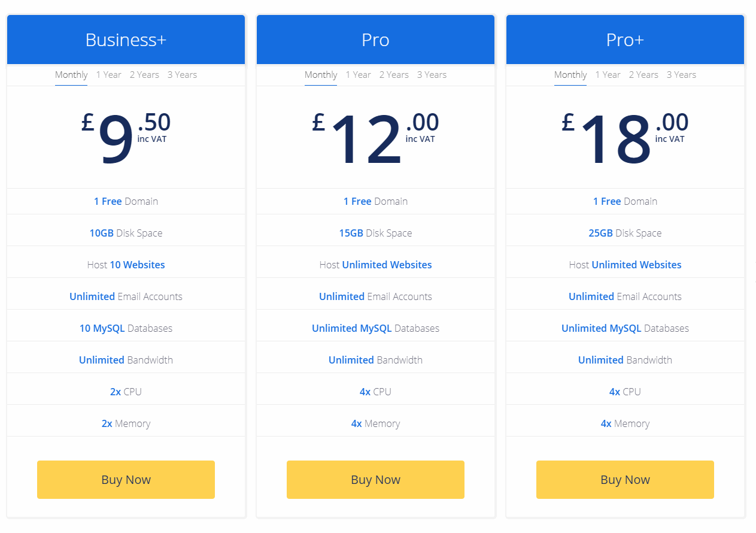Purchase the Pro plan with Buy Now
This screenshot has width=756, height=533.
(375, 479)
